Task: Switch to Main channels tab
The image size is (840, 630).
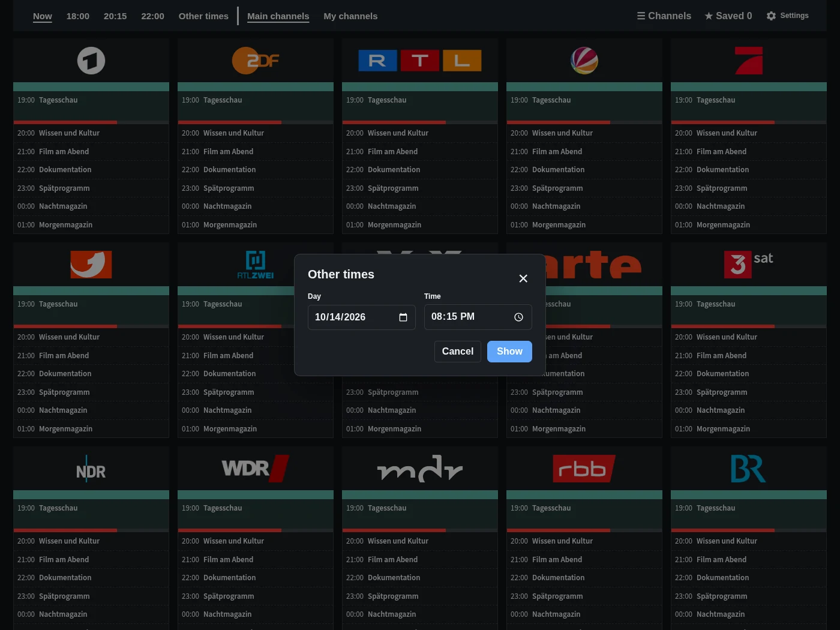Action: pos(278,16)
